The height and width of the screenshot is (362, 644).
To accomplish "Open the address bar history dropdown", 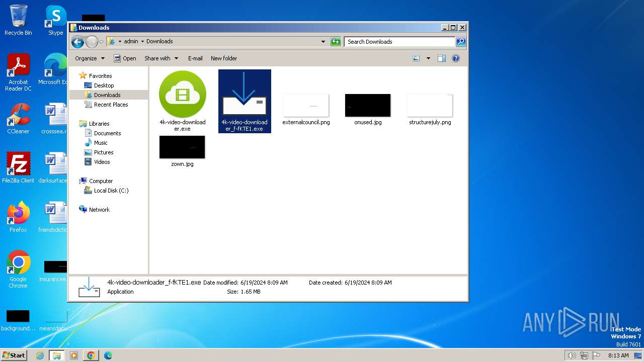I will click(323, 42).
